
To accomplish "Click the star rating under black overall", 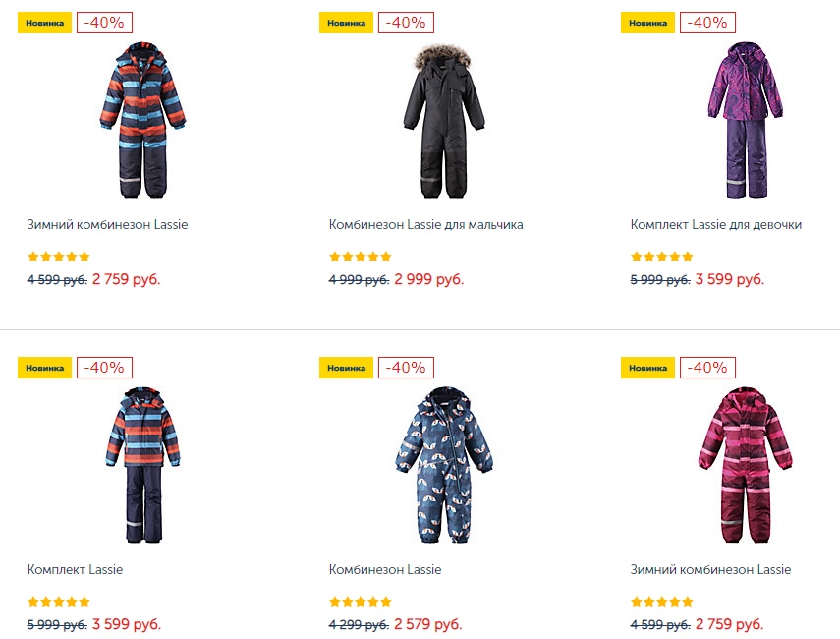I will [360, 257].
